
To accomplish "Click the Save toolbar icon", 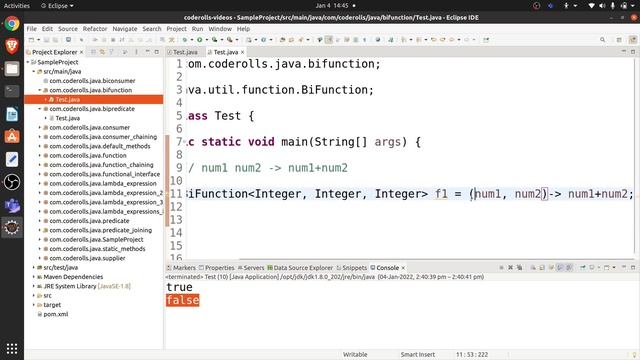I will point(47,40).
